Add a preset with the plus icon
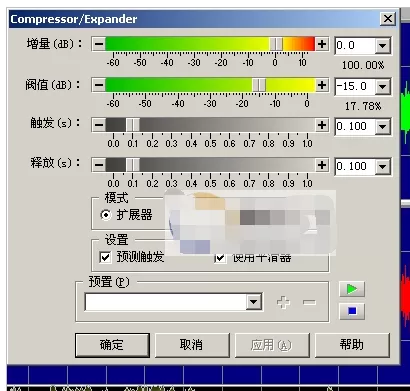 pos(283,302)
